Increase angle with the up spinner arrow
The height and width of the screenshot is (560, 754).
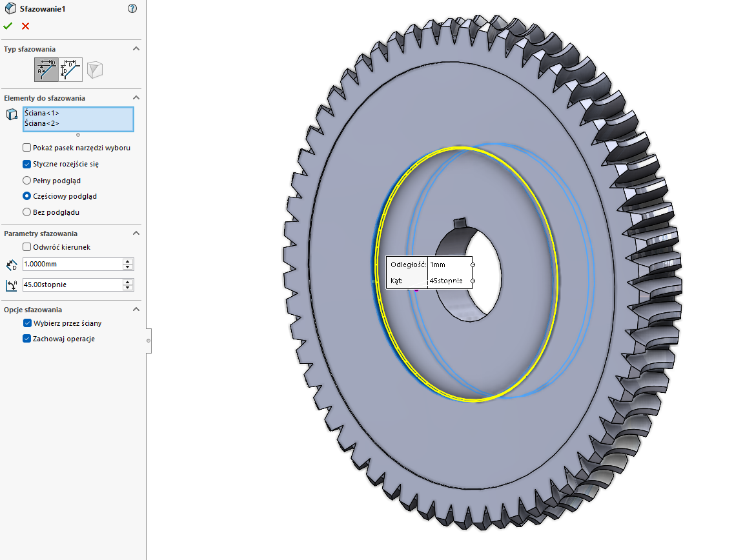[128, 282]
